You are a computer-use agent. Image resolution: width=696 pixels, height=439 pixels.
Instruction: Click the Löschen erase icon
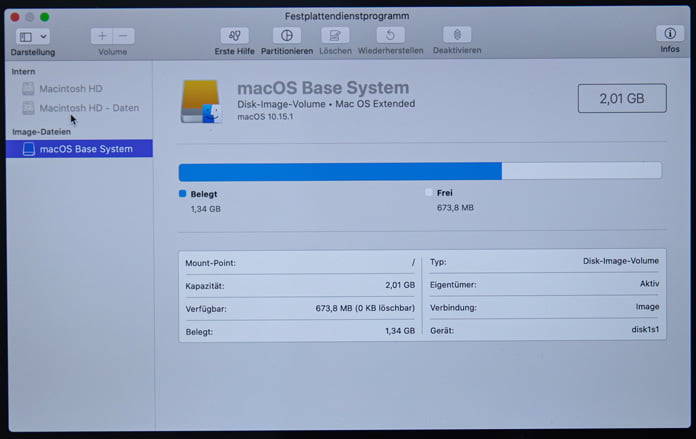tap(335, 36)
